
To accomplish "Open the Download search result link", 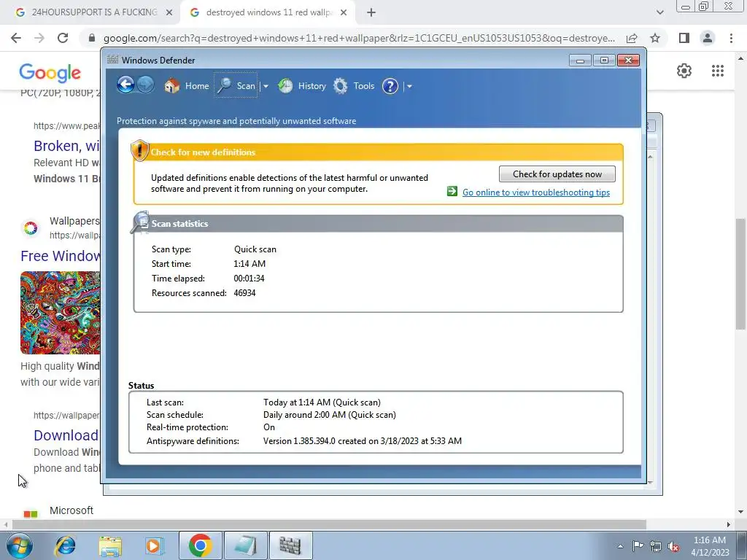I will tap(66, 435).
